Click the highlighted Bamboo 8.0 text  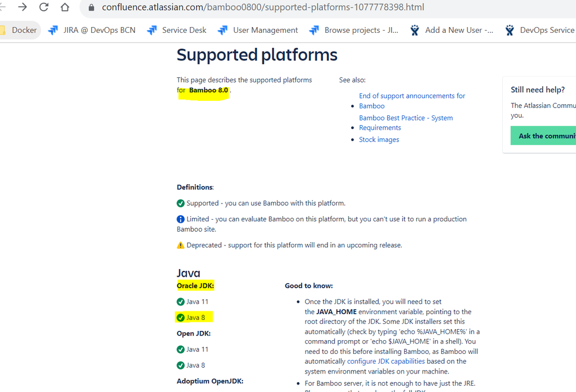(208, 90)
